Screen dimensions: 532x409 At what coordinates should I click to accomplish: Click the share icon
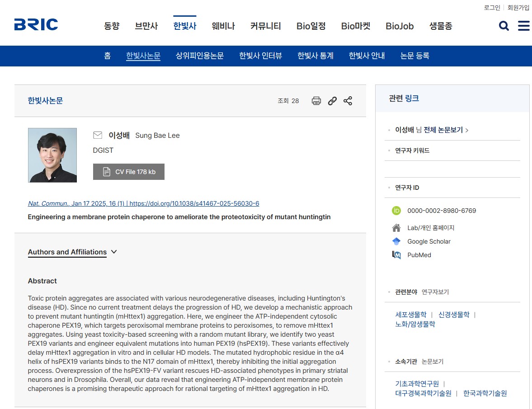[348, 101]
